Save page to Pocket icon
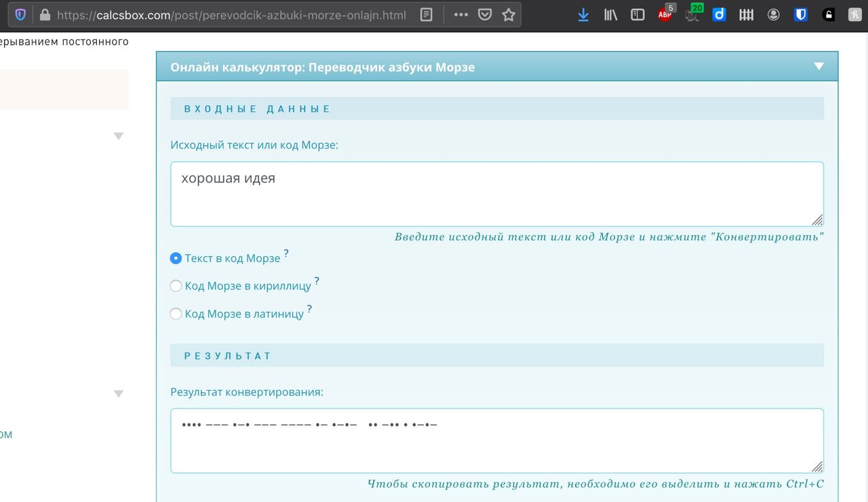Viewport: 868px width, 502px height. [485, 14]
